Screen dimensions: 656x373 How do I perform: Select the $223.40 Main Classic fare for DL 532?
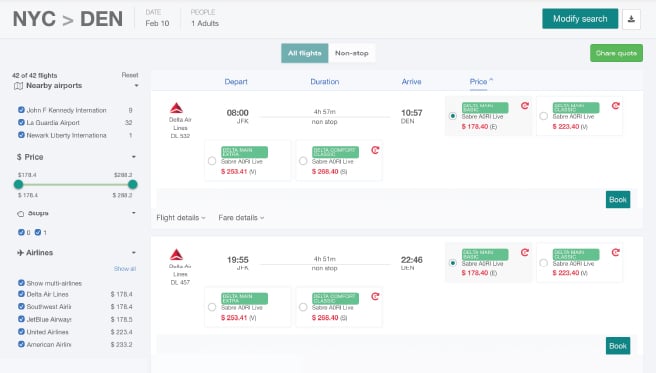[543, 116]
